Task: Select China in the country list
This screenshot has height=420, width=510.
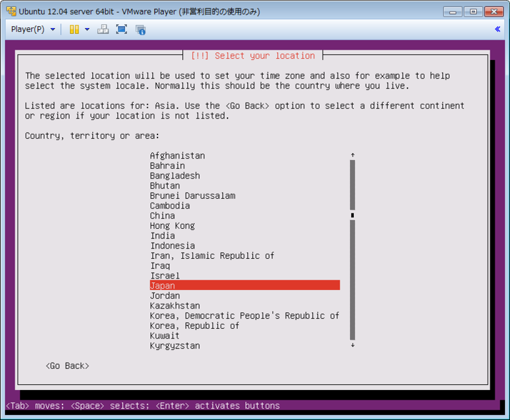Action: click(x=163, y=216)
